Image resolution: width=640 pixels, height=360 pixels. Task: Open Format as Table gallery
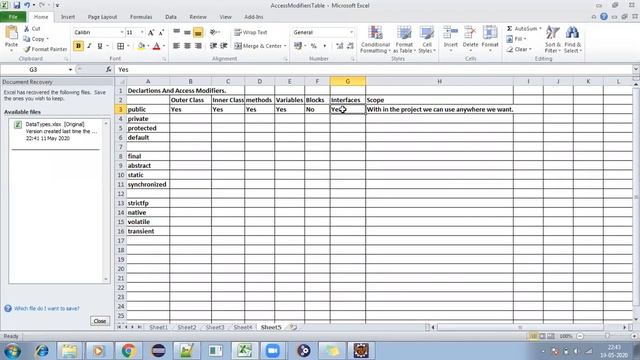pyautogui.click(x=404, y=39)
